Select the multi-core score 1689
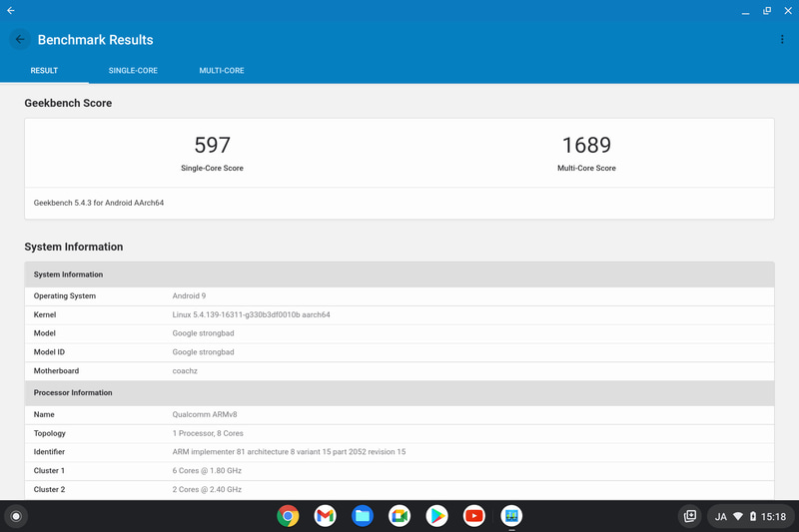The image size is (799, 532). click(x=586, y=145)
